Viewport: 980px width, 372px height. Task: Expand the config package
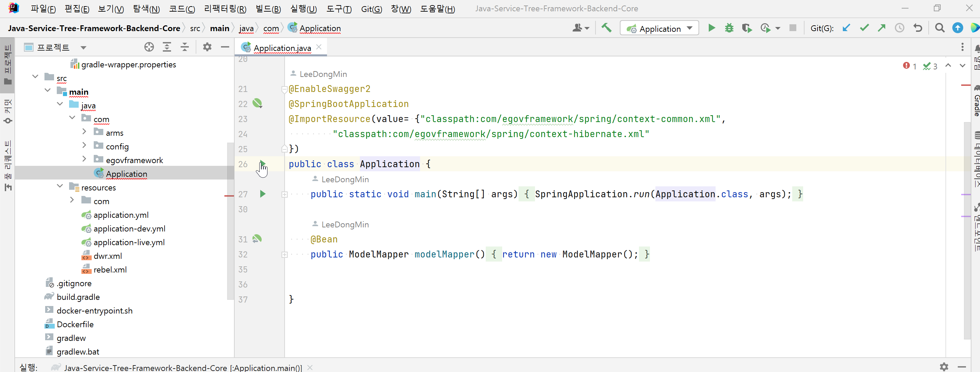pyautogui.click(x=84, y=145)
